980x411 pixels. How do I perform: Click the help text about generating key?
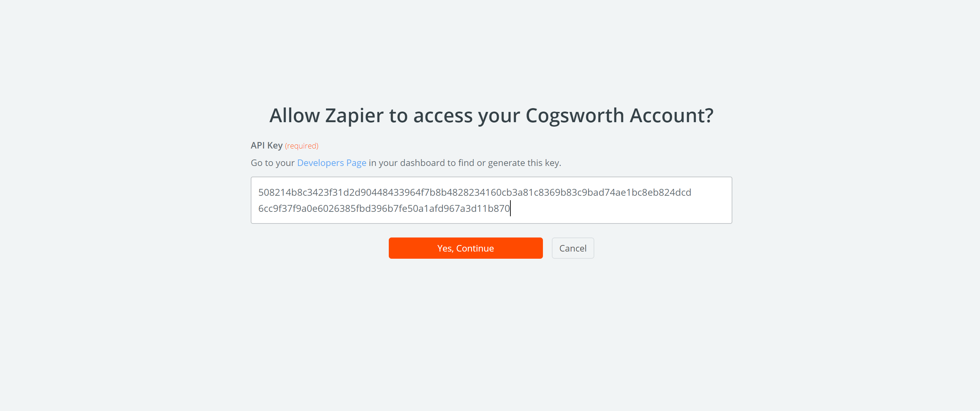coord(406,163)
